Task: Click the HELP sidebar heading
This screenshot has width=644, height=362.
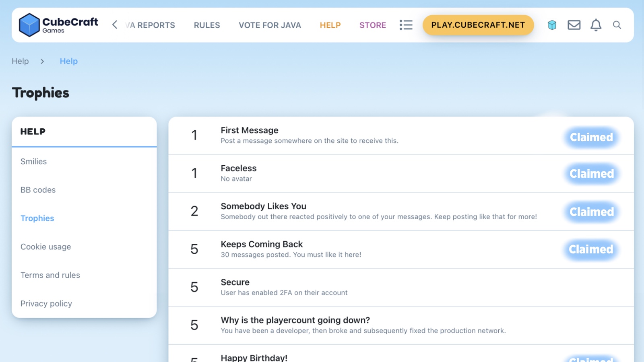Action: click(33, 132)
